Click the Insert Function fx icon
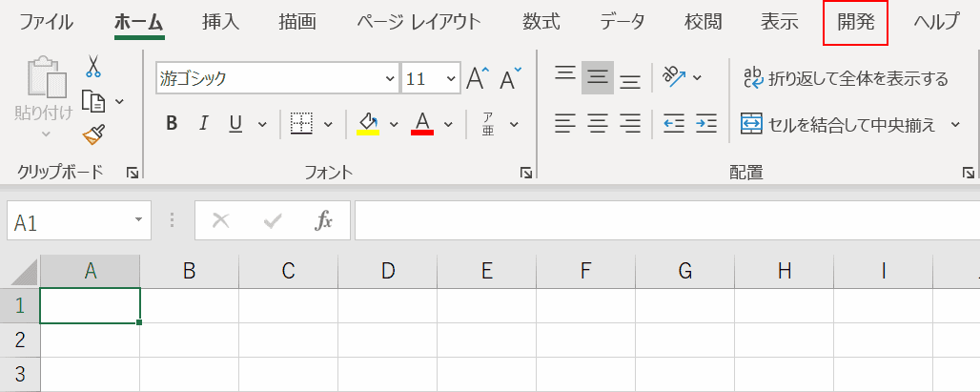The height and width of the screenshot is (392, 980). (323, 221)
